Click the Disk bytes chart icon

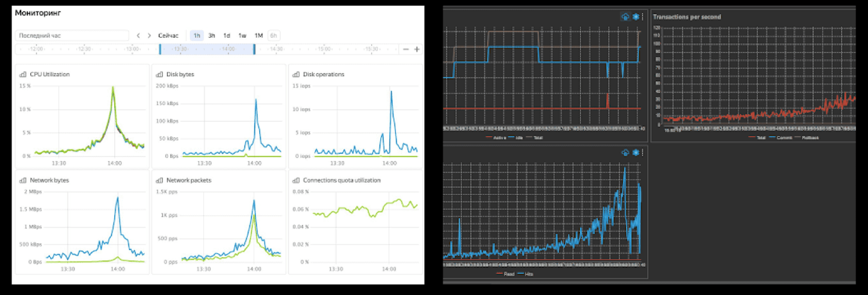click(x=160, y=74)
